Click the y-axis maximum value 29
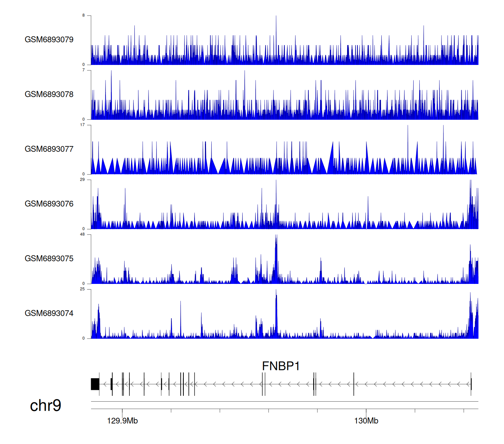Image resolution: width=504 pixels, height=444 pixels. (x=82, y=180)
